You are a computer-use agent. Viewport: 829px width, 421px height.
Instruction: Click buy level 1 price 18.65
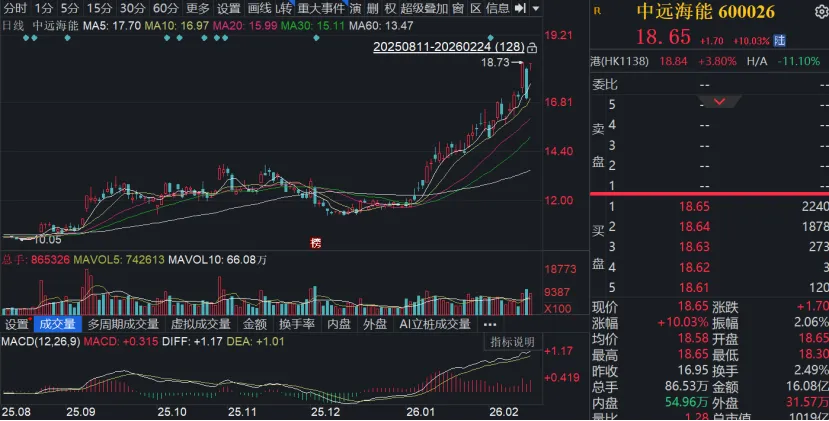tap(694, 206)
